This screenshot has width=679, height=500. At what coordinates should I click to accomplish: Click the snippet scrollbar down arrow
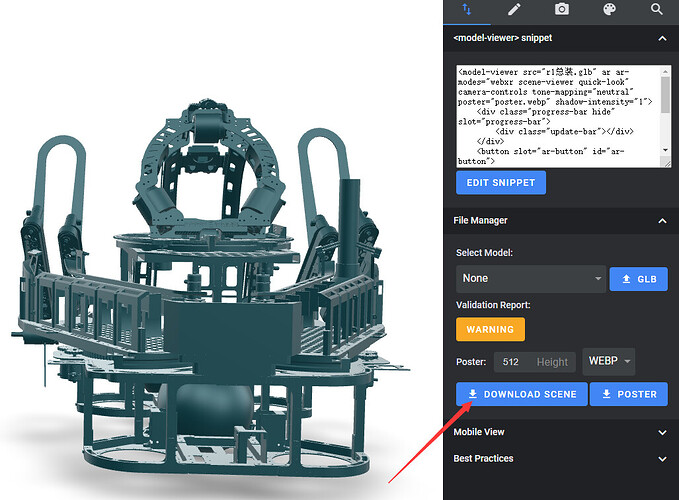pos(666,150)
